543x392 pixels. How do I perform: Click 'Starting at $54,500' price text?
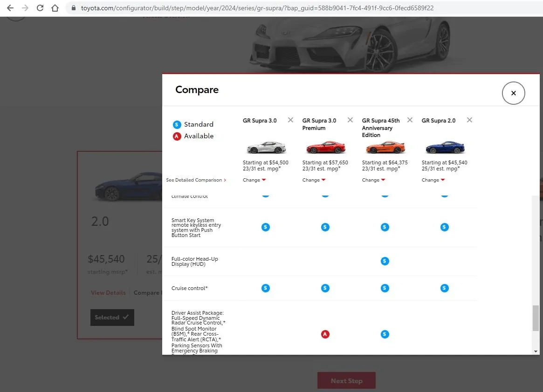click(x=265, y=162)
